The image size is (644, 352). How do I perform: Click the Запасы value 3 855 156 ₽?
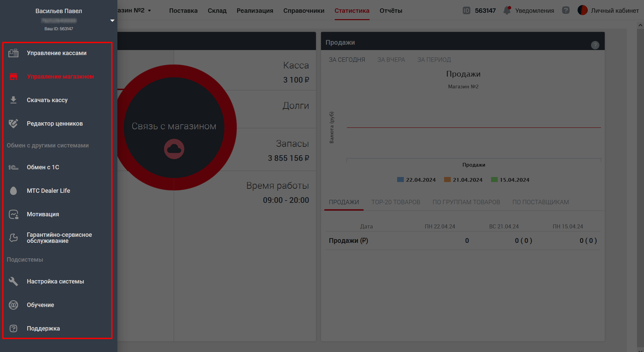(288, 158)
